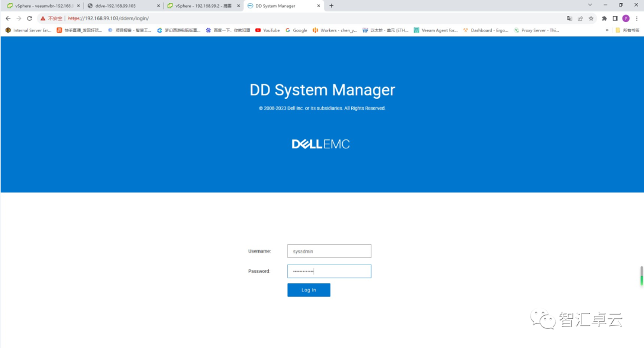Open the Veeam Agent bookmark
Image resolution: width=644 pixels, height=348 pixels.
435,30
